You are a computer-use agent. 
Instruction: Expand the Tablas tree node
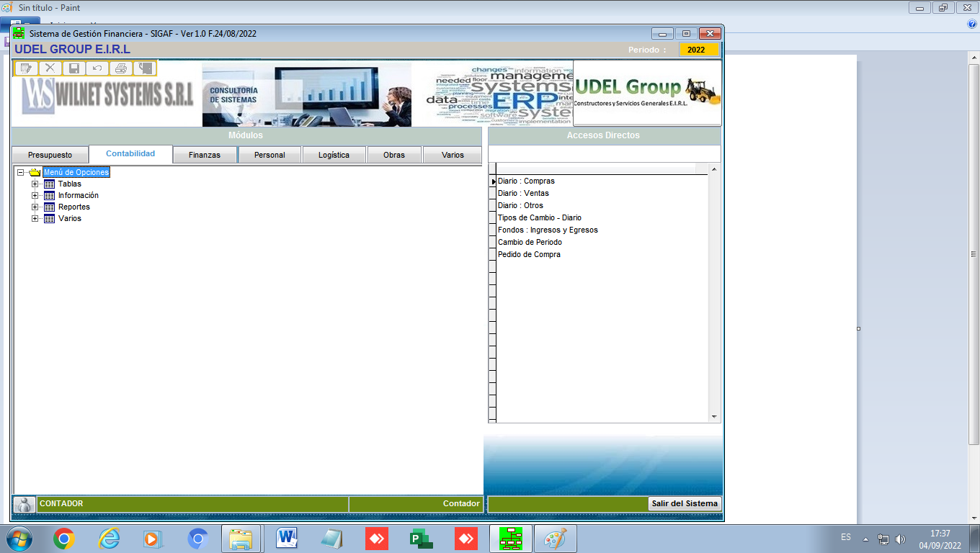point(35,184)
